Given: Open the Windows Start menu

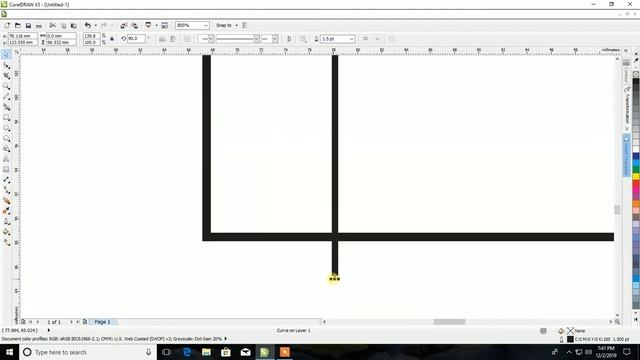Looking at the screenshot, I should tap(9, 352).
